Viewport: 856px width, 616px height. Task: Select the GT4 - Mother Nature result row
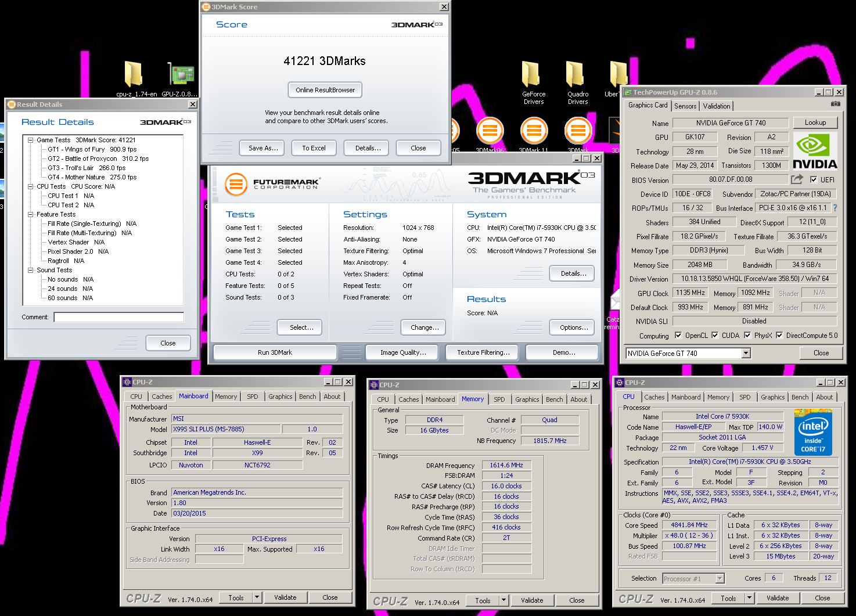pos(92,177)
